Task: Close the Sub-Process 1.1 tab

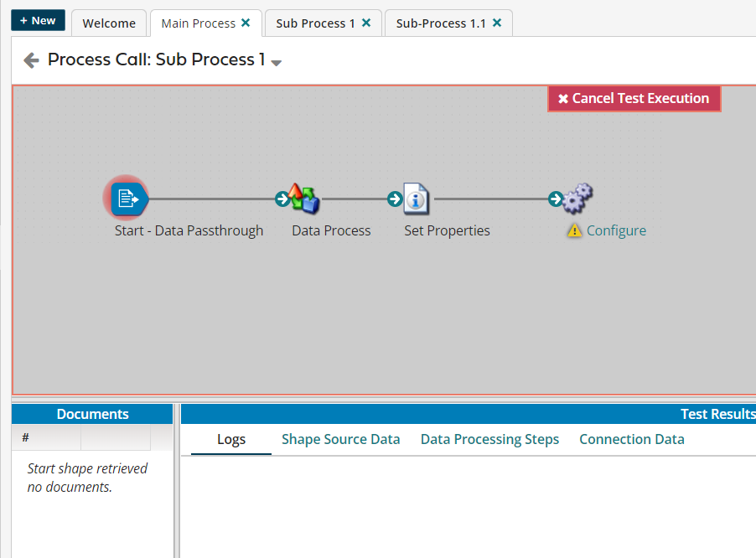Action: [x=497, y=23]
